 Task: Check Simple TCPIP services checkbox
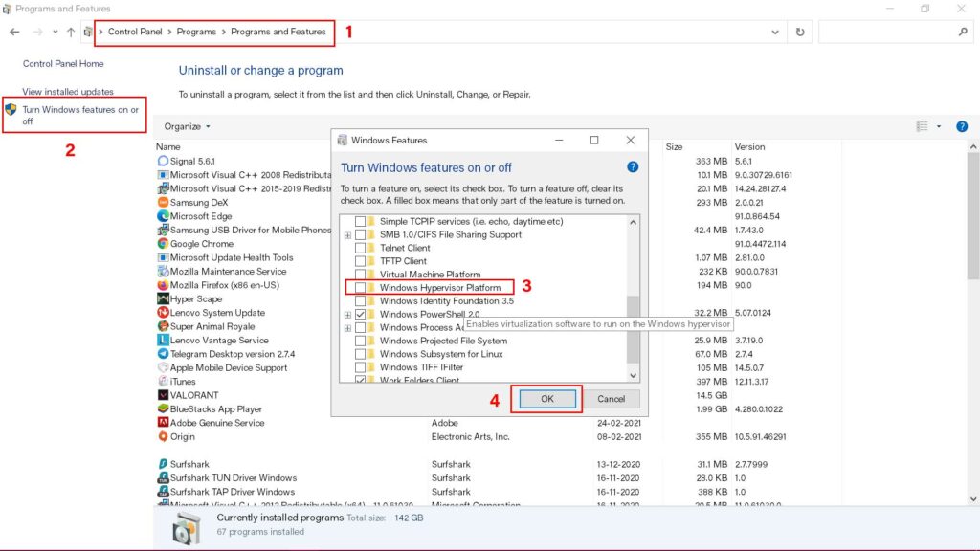pos(360,221)
